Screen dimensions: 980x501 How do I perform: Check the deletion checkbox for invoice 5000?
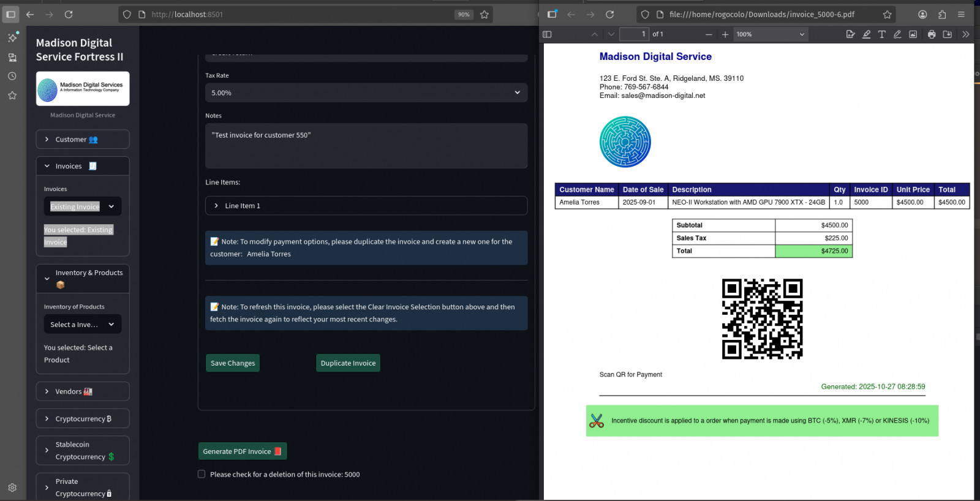click(x=202, y=474)
